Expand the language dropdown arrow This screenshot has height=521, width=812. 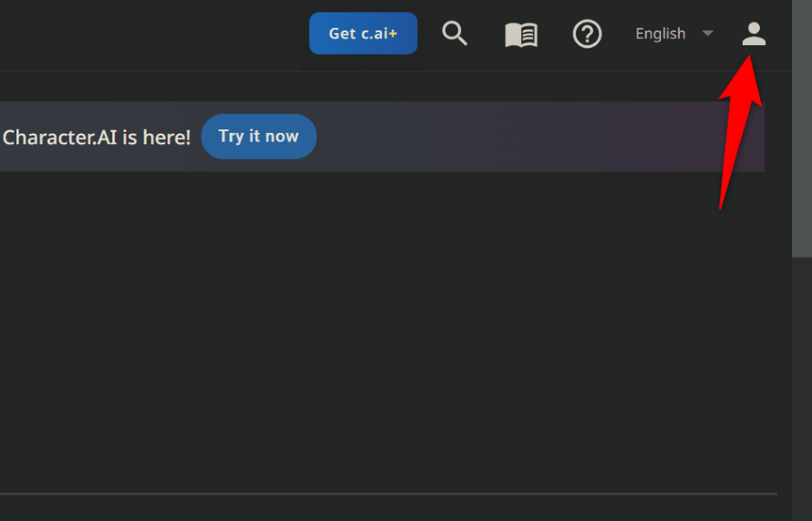point(708,34)
